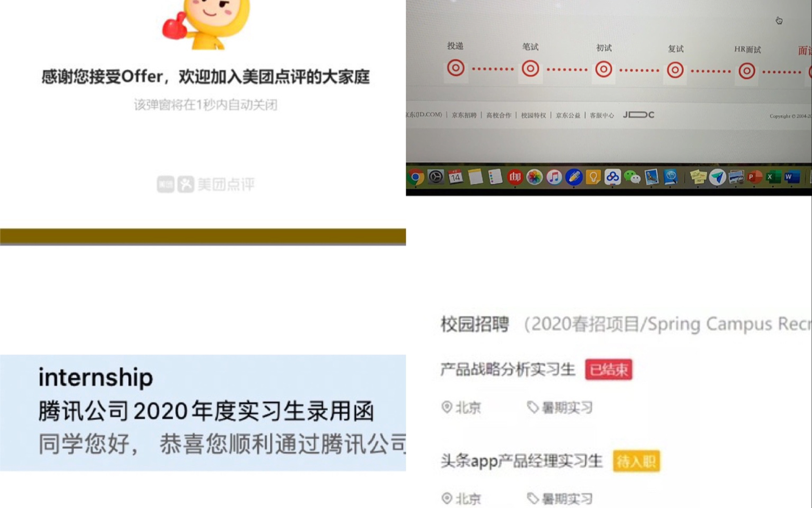Image resolution: width=812 pixels, height=508 pixels.
Task: Click the email preview line 同学您好
Action: pyautogui.click(x=222, y=444)
